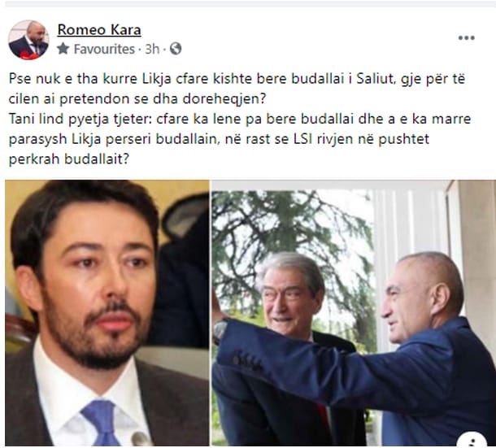
Task: Click the blue necktie in left photo
Action: (102, 423)
